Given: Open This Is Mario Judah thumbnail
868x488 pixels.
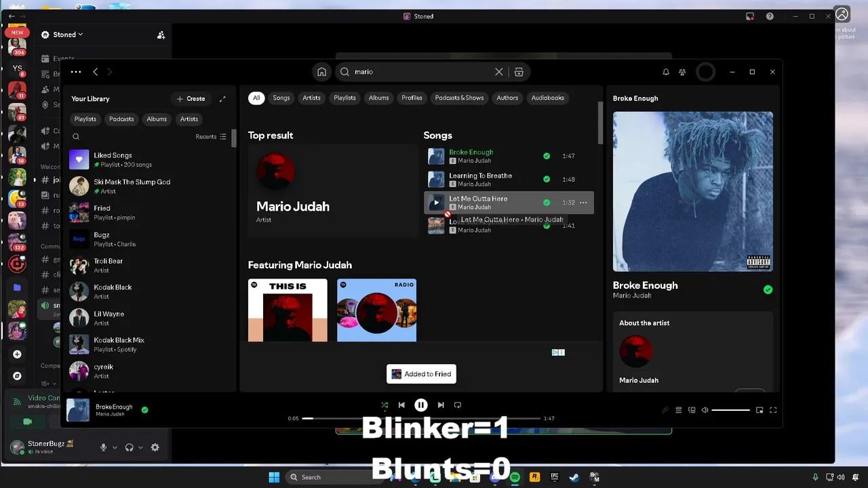Looking at the screenshot, I should click(x=288, y=310).
